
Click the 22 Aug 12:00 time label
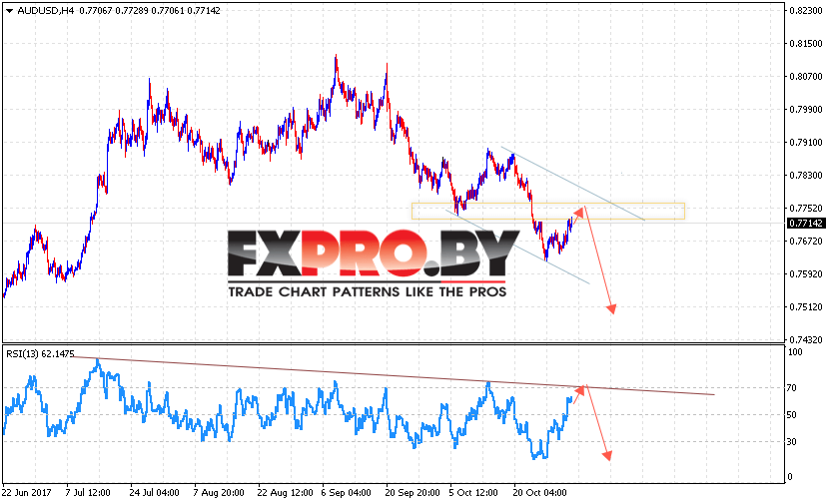tap(285, 493)
